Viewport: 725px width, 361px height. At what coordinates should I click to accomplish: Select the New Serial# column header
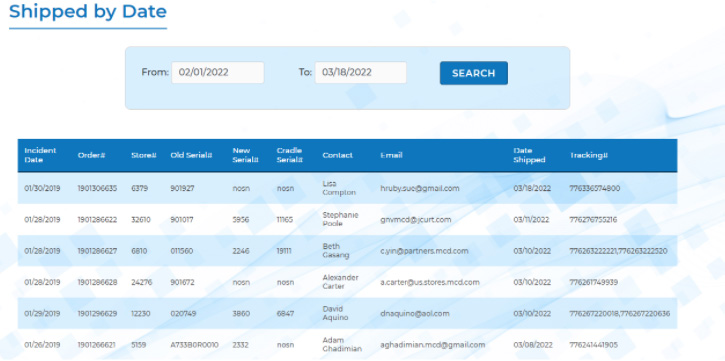(x=246, y=155)
